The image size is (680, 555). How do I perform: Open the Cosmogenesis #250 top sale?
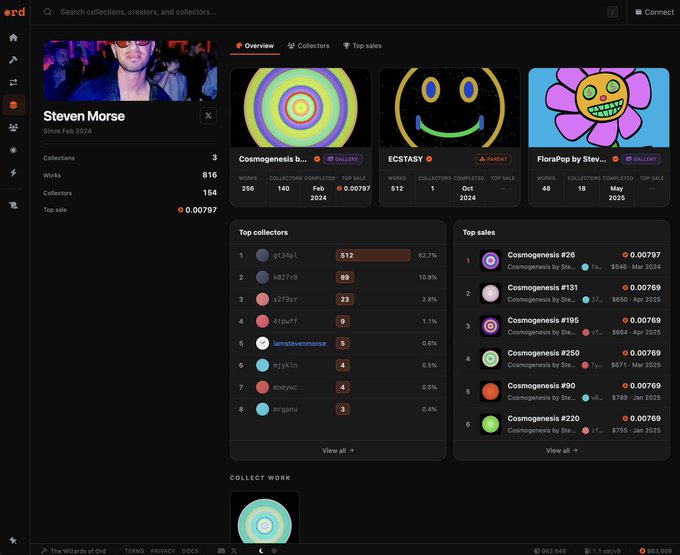[562, 359]
